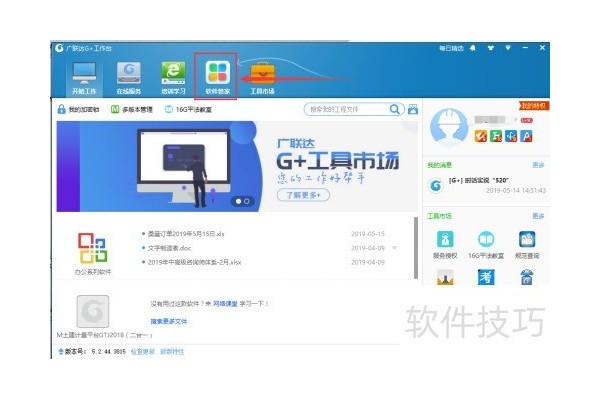600x400 pixels.
Task: Click the G+工具市场 banner image
Action: [x=237, y=167]
